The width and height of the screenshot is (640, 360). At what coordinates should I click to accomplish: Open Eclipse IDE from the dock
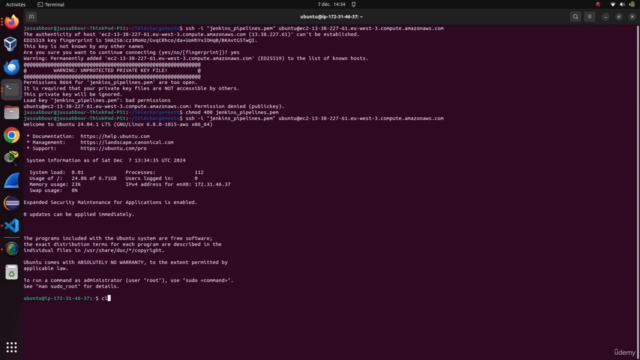[x=11, y=203]
